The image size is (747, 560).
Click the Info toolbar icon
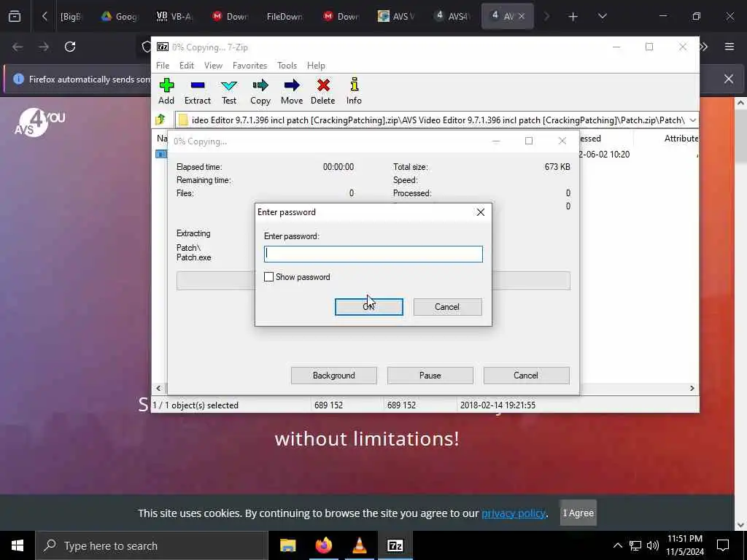click(354, 91)
